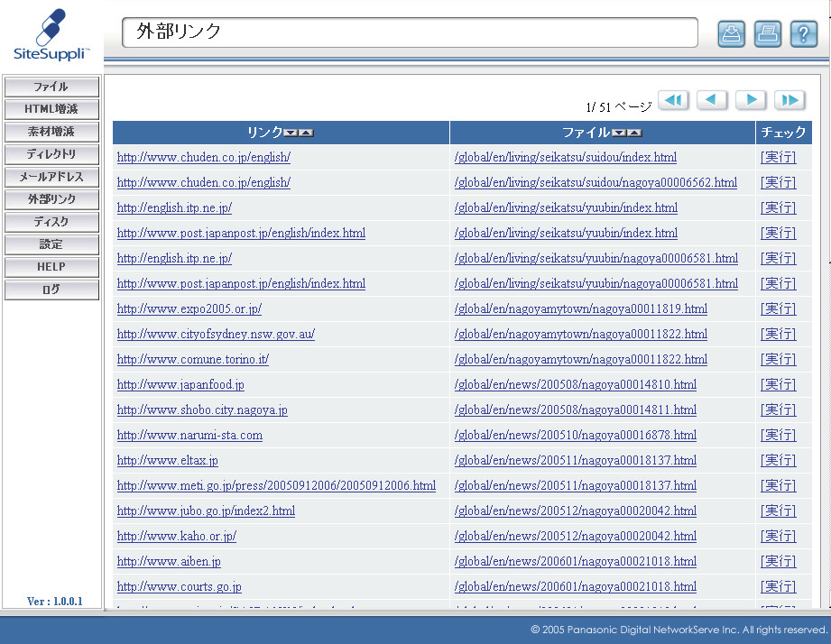Open the ファイル menu in sidebar
This screenshot has height=644, width=831.
coord(51,87)
